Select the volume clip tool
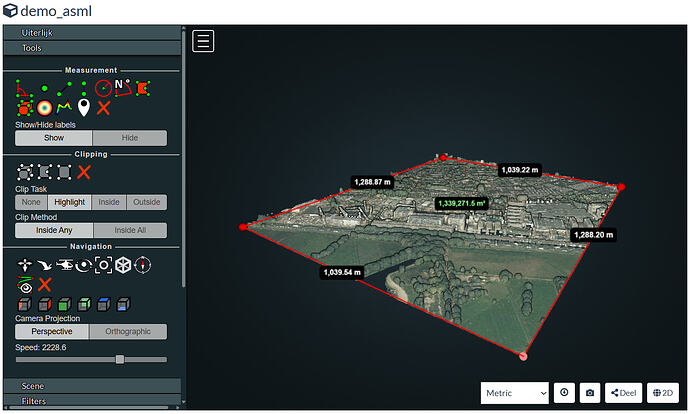 [x=25, y=172]
